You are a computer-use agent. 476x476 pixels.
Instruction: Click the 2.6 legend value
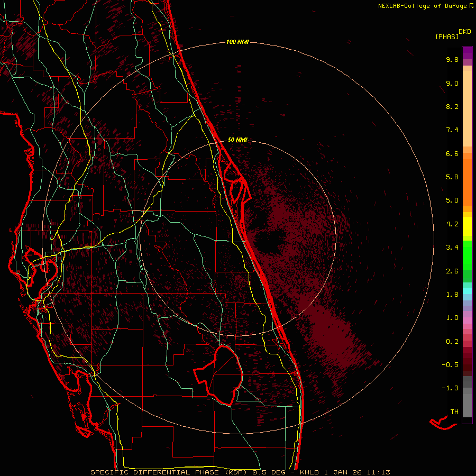tap(452, 271)
